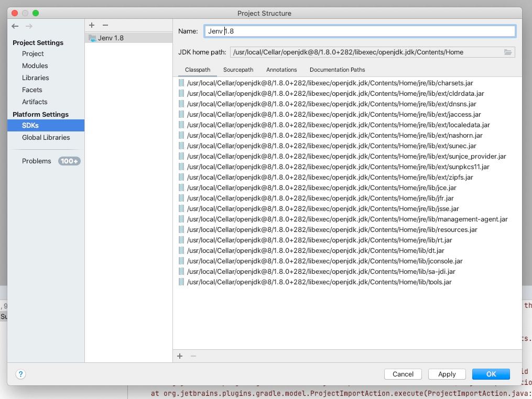Click the forward navigation arrow
The image size is (532, 399).
coord(29,26)
